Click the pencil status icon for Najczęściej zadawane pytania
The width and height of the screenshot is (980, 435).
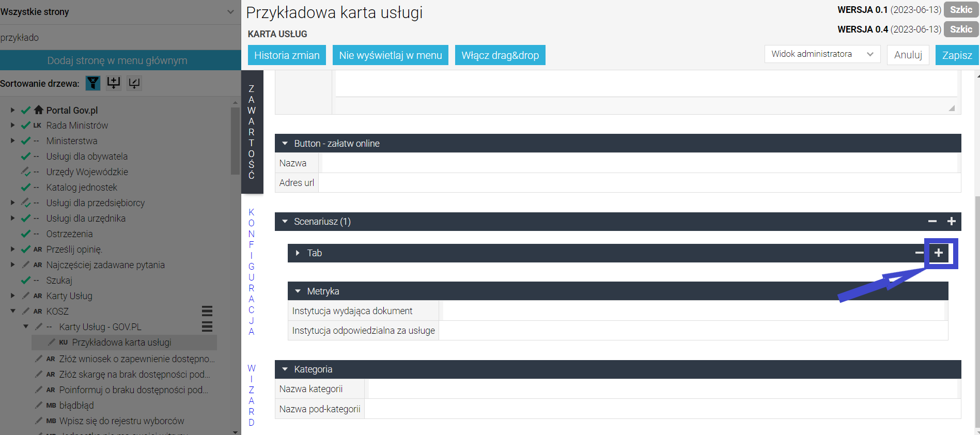[x=26, y=265]
